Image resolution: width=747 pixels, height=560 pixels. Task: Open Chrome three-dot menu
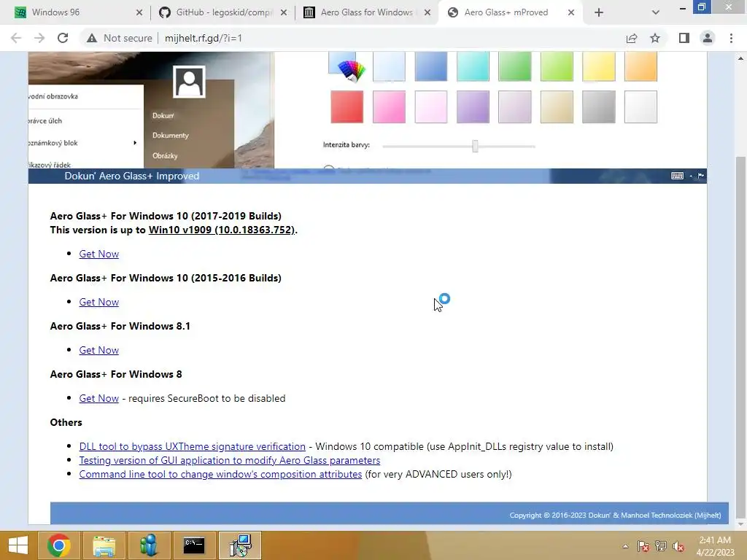(731, 38)
